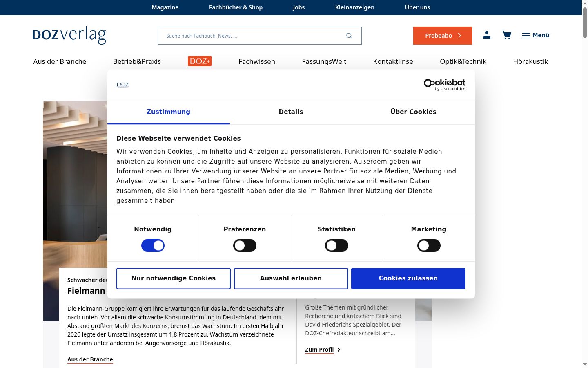This screenshot has width=588, height=368.
Task: Go to FassungsWelt category
Action: 324,61
